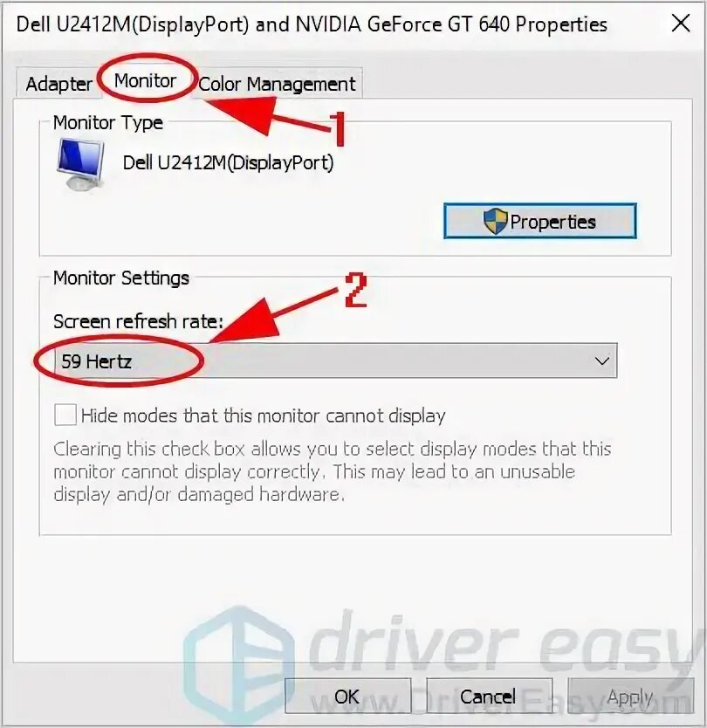
Task: Click the Dell U2412M(DisplayPort) monitor name text
Action: tap(228, 163)
